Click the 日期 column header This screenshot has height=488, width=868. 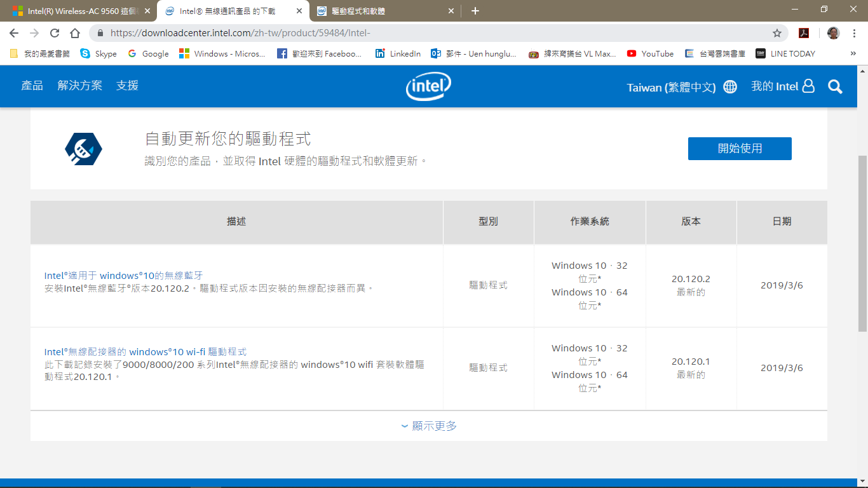click(782, 222)
